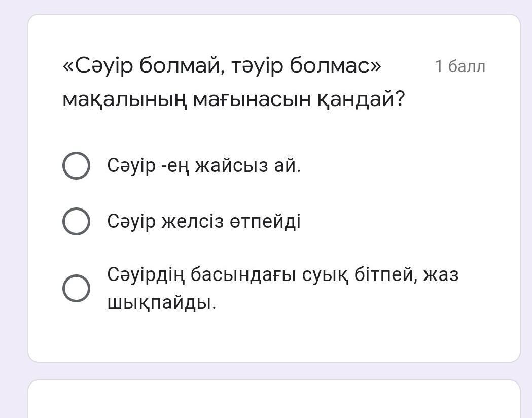Click the word "тәуір" in the question
The width and height of the screenshot is (532, 418).
[x=258, y=65]
